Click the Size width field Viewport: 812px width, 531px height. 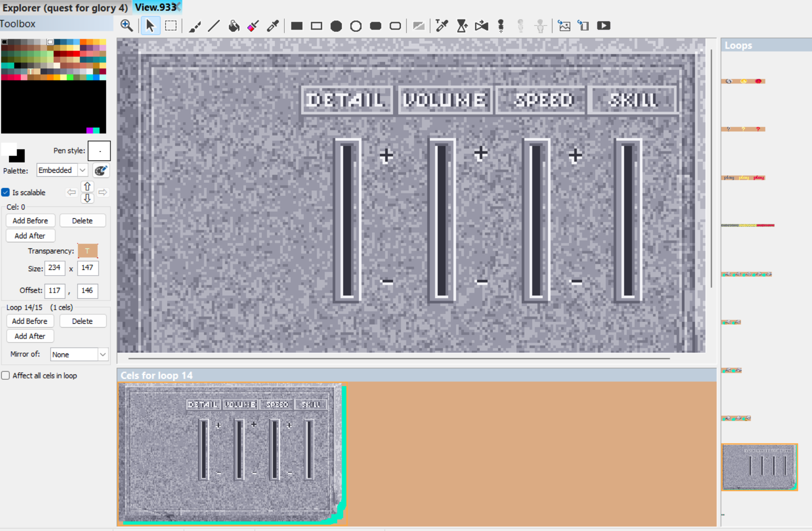click(x=55, y=268)
